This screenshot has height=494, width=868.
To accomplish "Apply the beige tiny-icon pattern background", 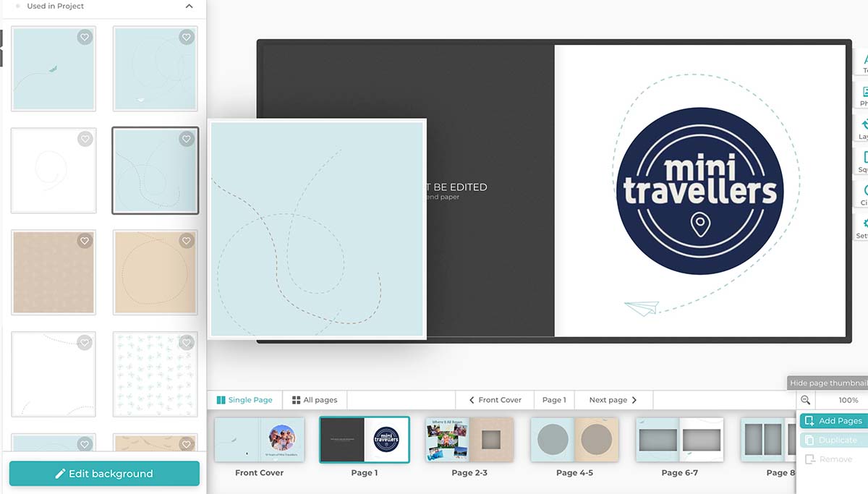I will (54, 273).
